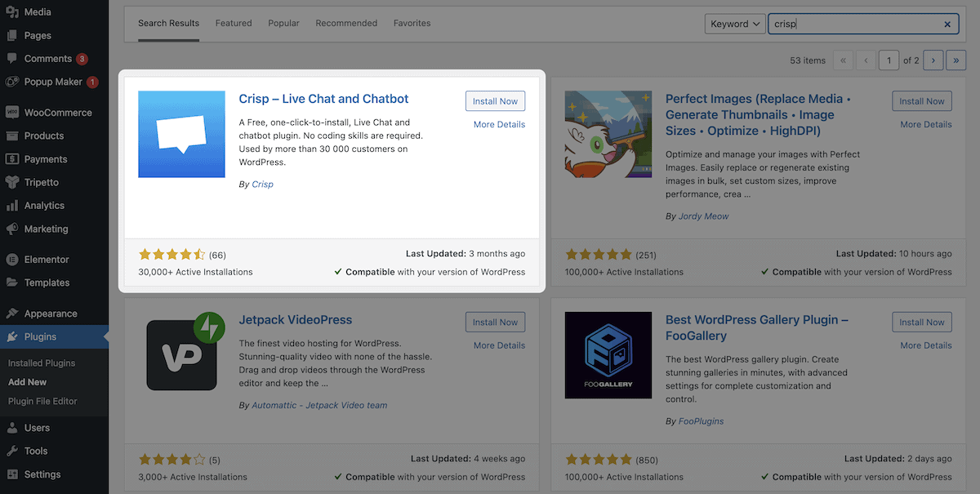The image size is (980, 494).
Task: Jump to last page of results
Action: point(955,60)
